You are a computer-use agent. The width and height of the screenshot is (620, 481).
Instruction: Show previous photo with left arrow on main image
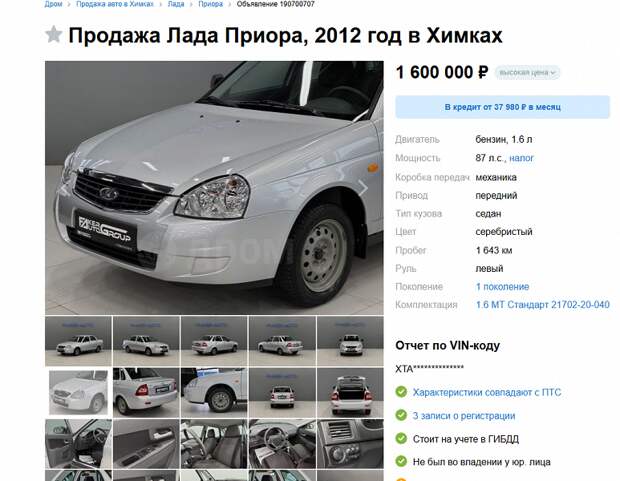coord(63,188)
